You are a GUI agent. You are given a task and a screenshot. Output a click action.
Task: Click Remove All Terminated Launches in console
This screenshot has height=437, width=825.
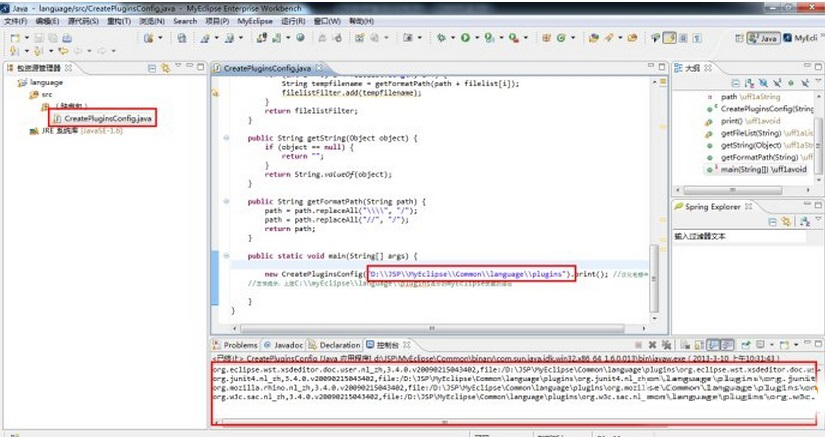pos(666,345)
